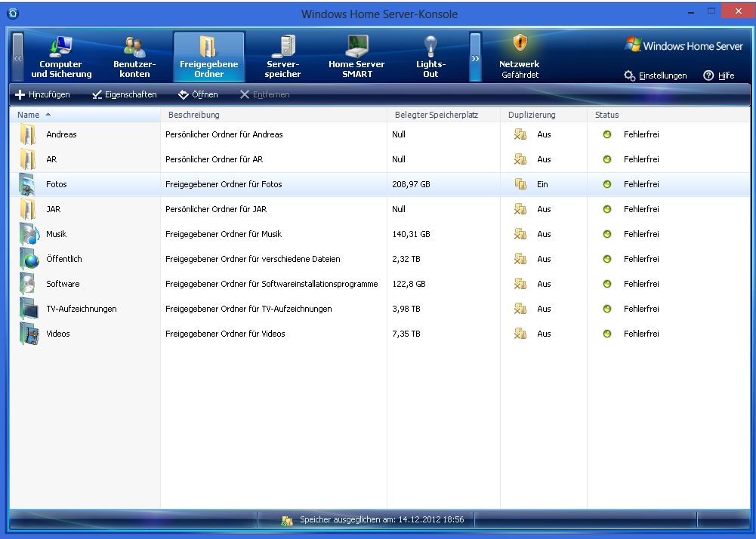
Task: Click the '140,31 GB' size value
Action: point(412,234)
